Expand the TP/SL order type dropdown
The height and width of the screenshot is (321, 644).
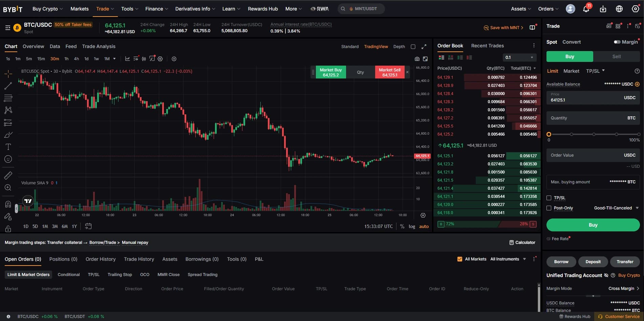tap(595, 71)
